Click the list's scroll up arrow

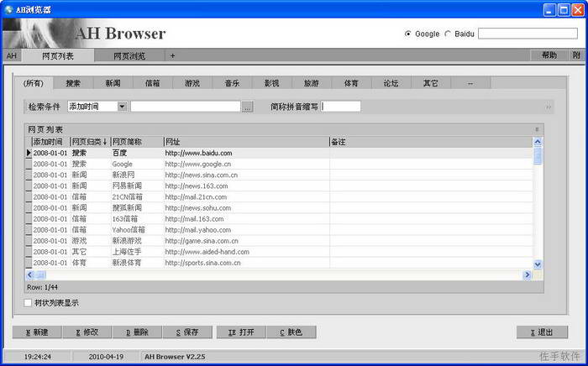pyautogui.click(x=538, y=142)
